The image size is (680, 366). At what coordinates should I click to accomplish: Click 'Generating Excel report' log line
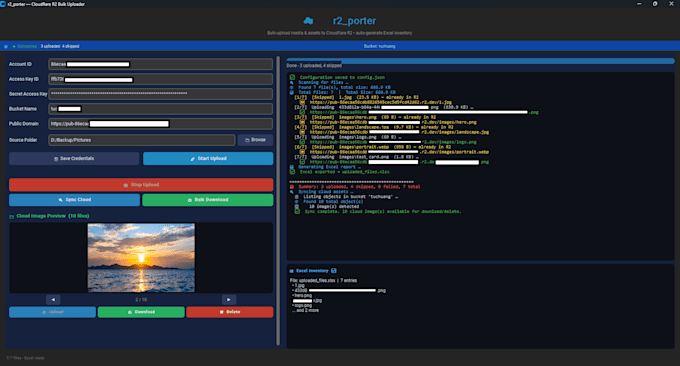click(329, 167)
